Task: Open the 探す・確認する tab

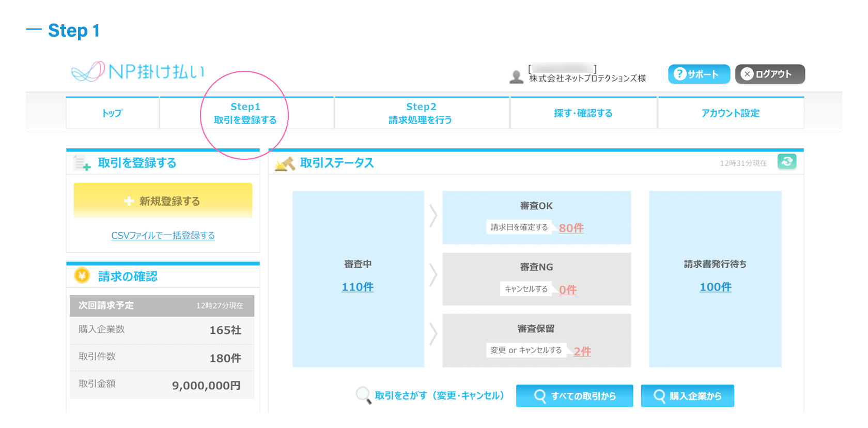Action: click(x=583, y=113)
